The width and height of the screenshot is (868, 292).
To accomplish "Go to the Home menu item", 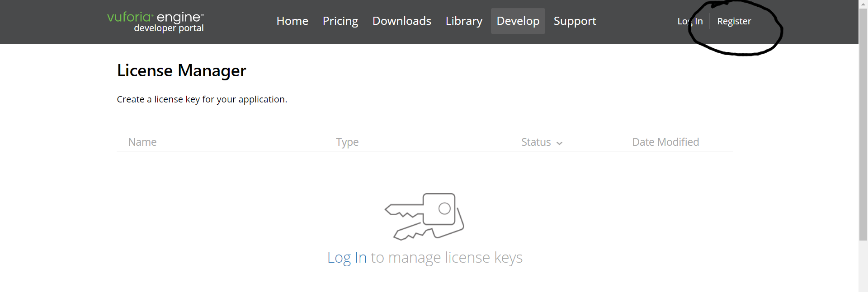I will coord(292,21).
